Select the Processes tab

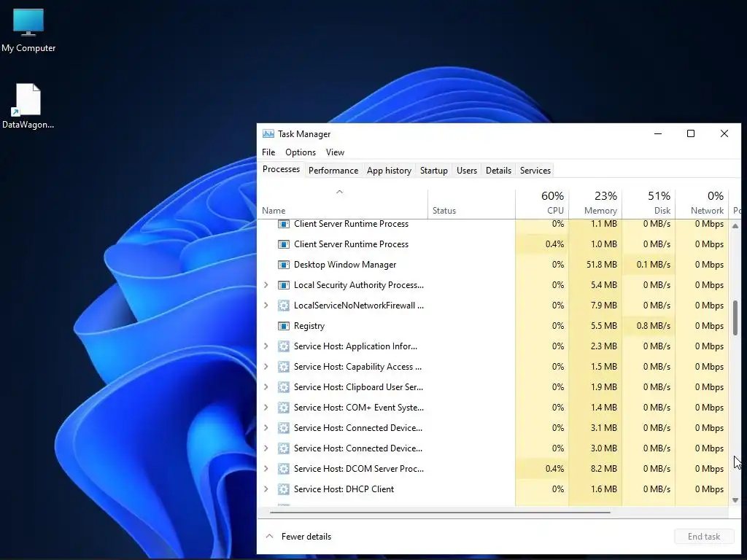click(281, 169)
